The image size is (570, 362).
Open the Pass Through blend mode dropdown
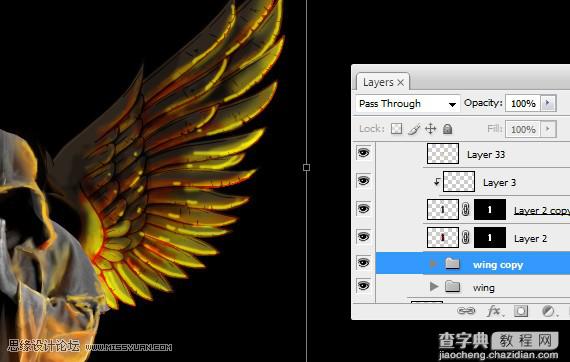click(x=408, y=104)
